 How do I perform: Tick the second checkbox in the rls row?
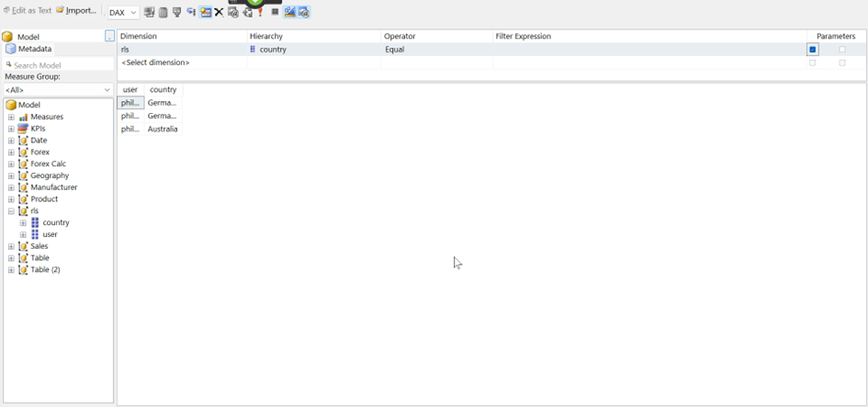click(842, 50)
